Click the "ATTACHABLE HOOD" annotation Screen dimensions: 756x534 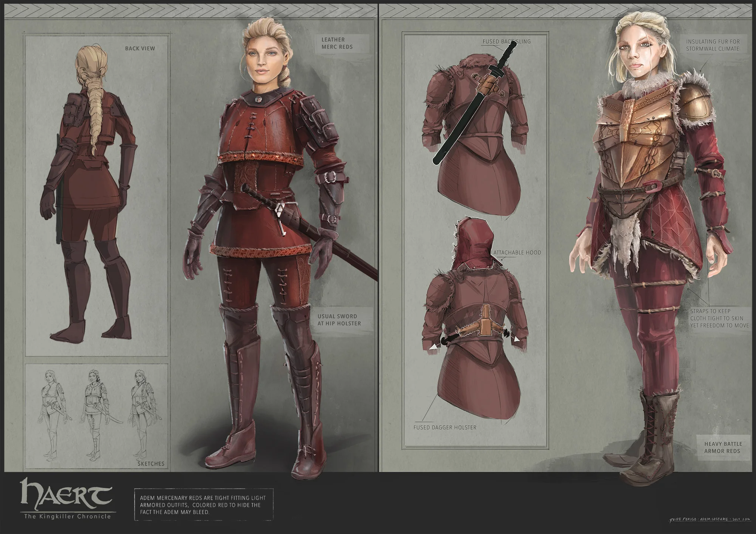tap(517, 252)
